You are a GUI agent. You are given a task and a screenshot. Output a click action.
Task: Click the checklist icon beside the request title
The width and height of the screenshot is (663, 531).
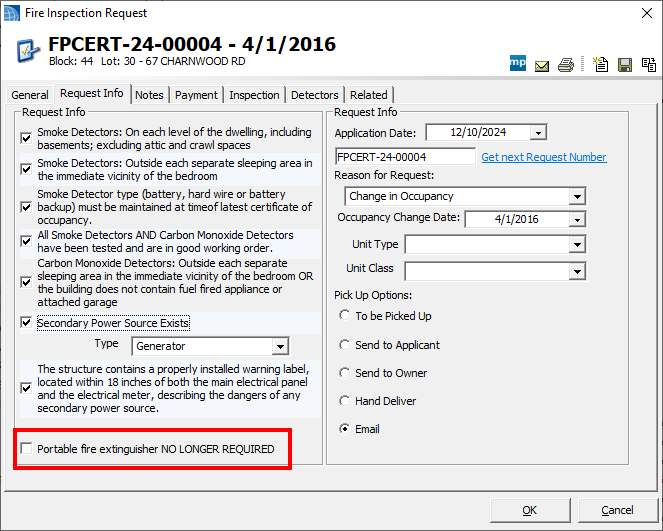(x=28, y=51)
